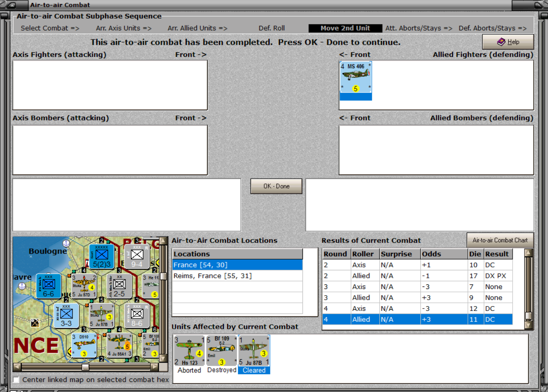Viewport: 548px width, 392px height.
Task: Click the Odds column header
Action: pyautogui.click(x=444, y=254)
